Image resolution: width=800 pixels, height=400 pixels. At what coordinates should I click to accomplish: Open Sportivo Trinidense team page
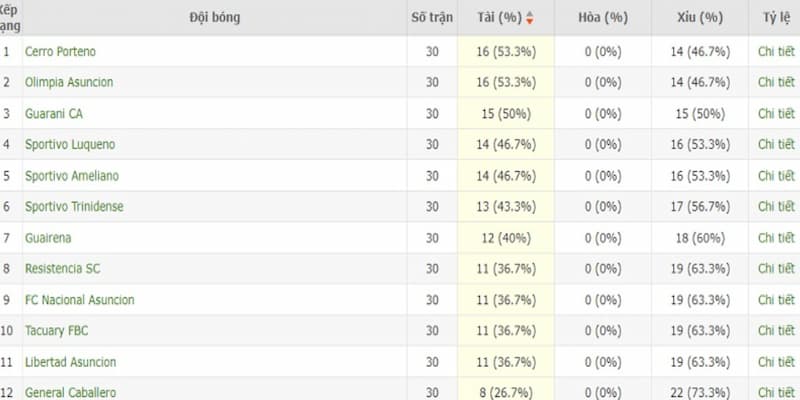[75, 206]
